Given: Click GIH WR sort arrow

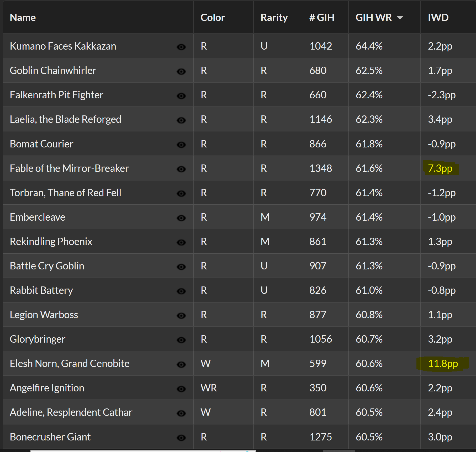Looking at the screenshot, I should point(400,18).
